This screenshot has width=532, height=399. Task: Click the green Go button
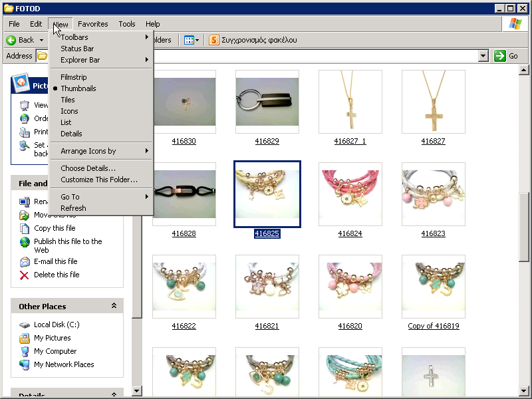click(x=506, y=56)
